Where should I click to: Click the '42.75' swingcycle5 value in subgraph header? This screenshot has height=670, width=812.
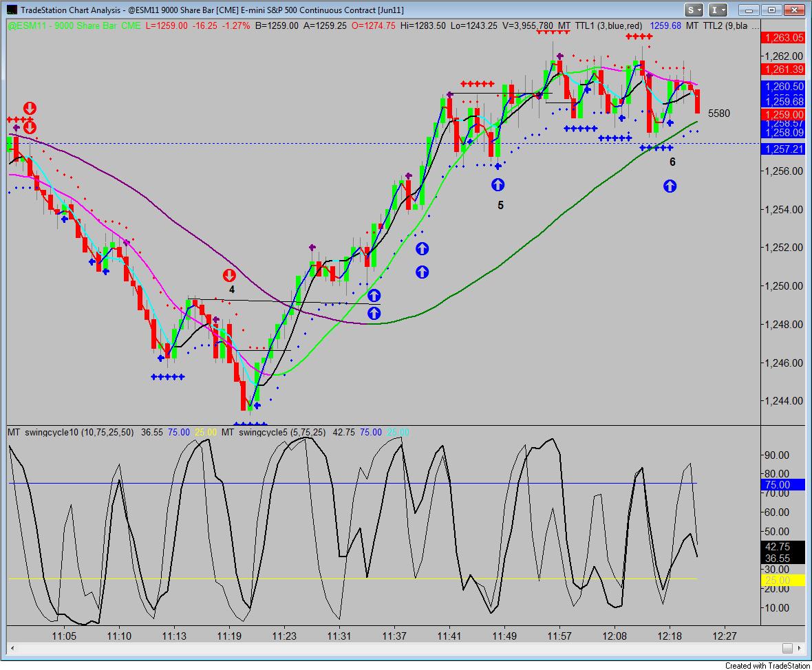point(343,433)
